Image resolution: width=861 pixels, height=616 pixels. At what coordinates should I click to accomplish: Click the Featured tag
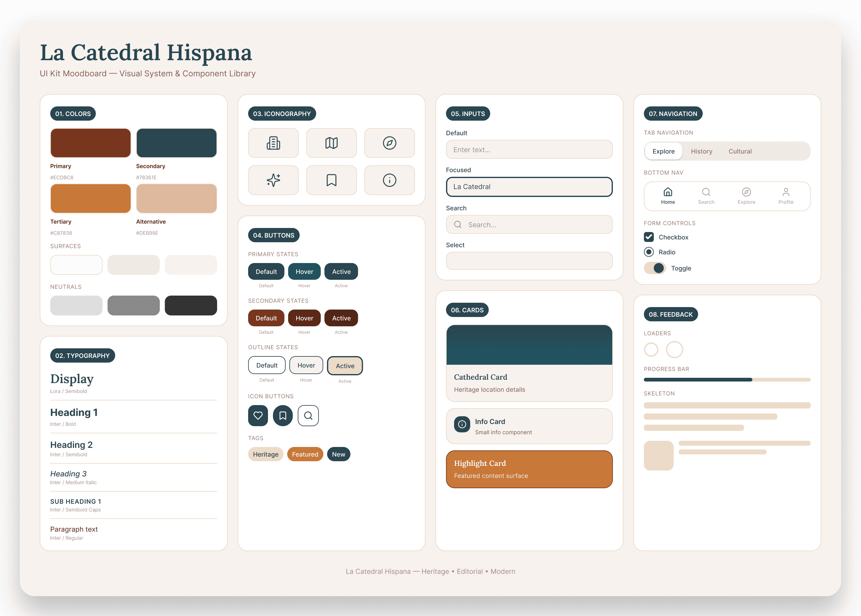click(305, 454)
